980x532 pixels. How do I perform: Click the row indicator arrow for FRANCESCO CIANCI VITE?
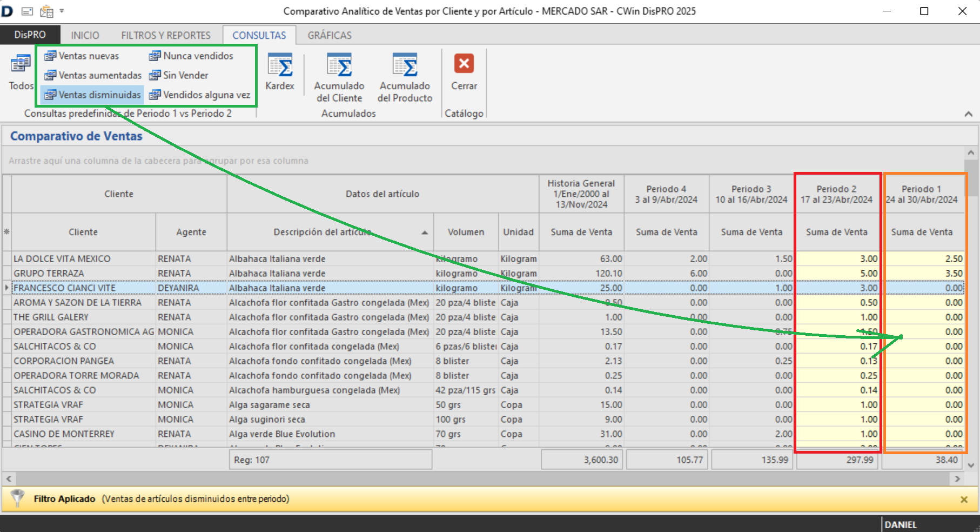(6, 288)
